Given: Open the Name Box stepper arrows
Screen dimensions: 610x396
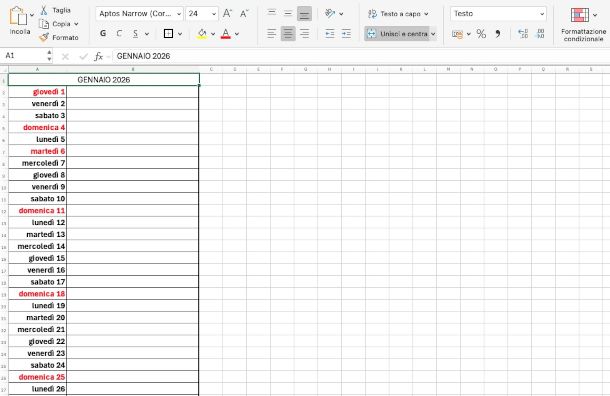Looking at the screenshot, I should 49,56.
